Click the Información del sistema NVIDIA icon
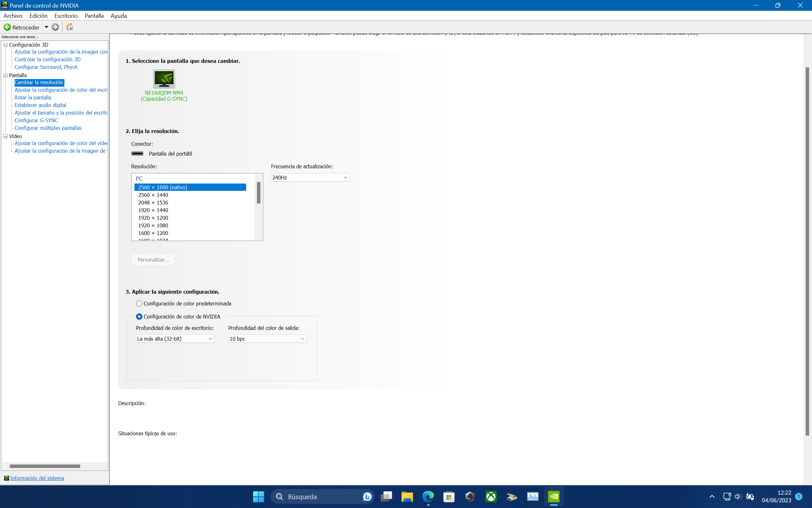This screenshot has height=508, width=812. pos(6,478)
